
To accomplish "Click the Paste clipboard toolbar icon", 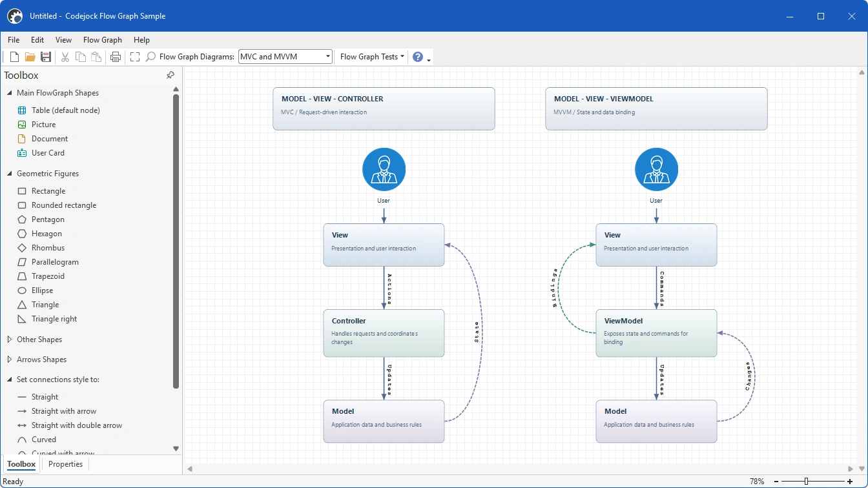I will click(96, 57).
